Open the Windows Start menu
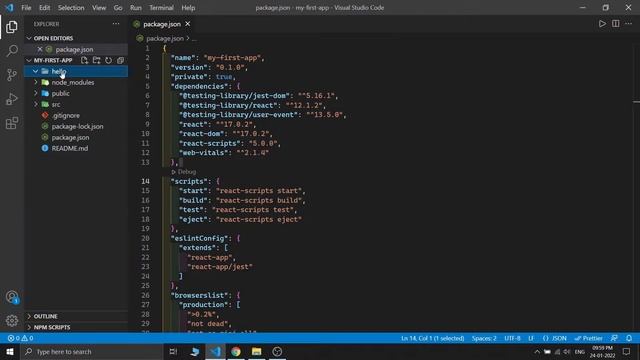This screenshot has height=360, width=640. coord(10,351)
